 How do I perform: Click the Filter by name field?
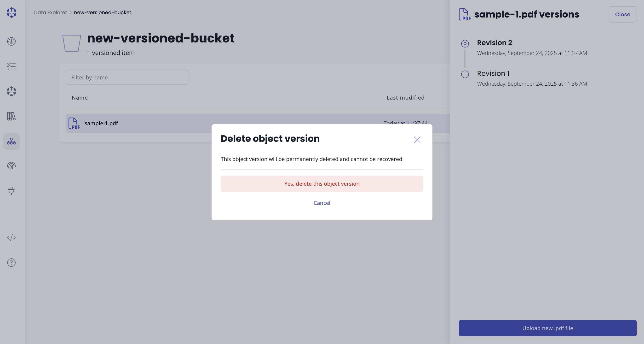point(127,77)
